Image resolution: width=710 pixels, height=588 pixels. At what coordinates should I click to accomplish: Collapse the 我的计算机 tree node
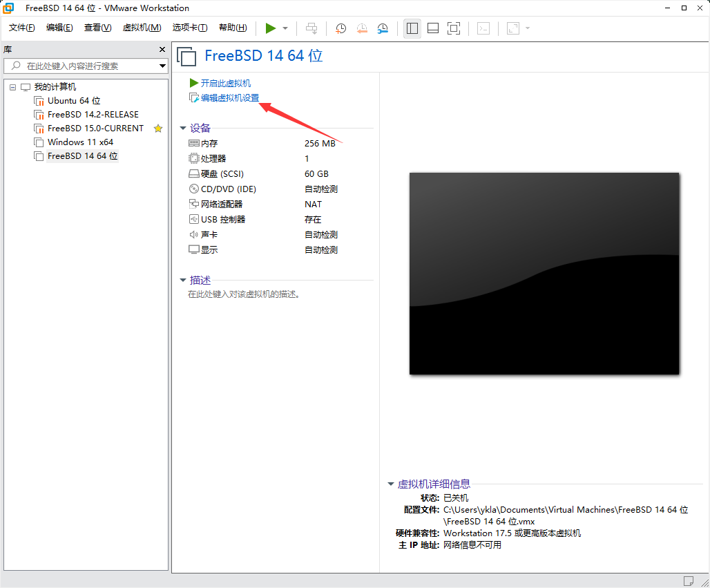(12, 87)
